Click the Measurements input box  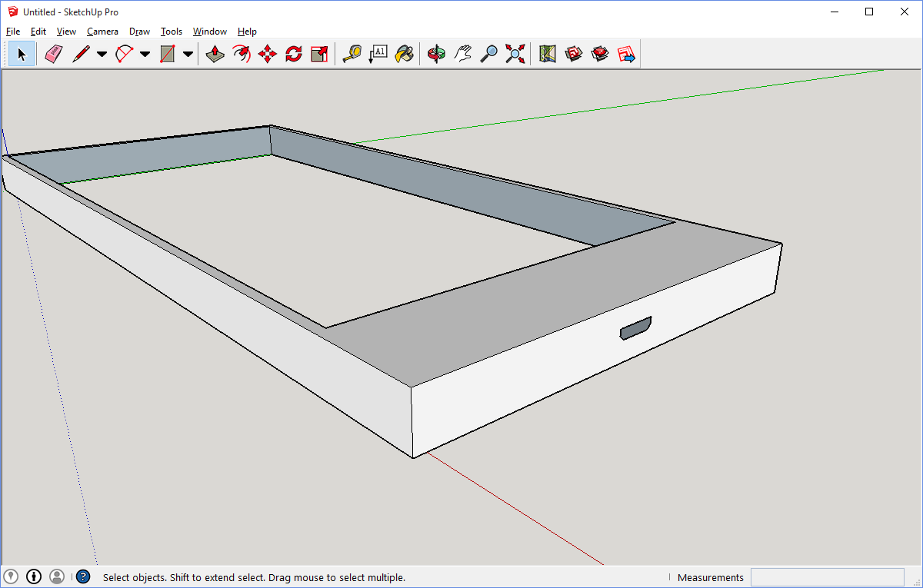click(828, 577)
